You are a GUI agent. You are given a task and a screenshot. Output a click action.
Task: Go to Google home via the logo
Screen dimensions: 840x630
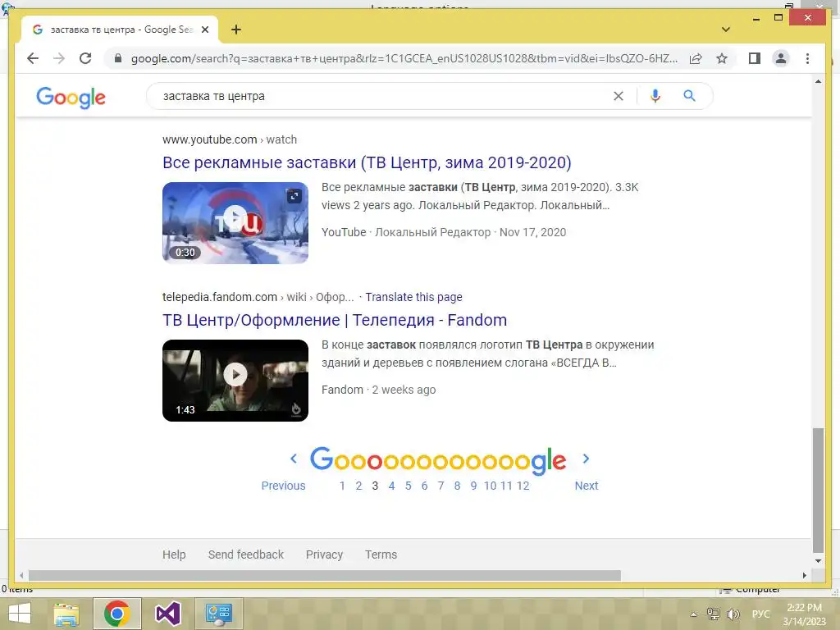[x=71, y=97]
